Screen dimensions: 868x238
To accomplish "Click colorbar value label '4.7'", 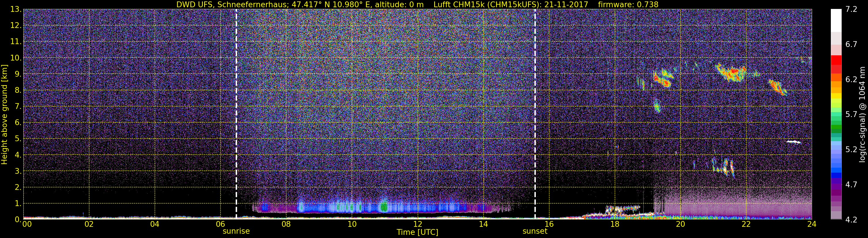I will point(851,185).
